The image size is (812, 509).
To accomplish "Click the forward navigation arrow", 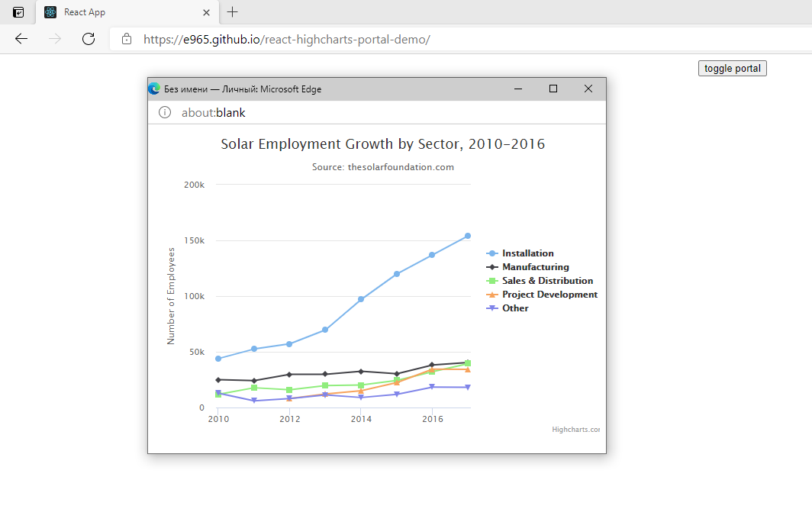I will coord(54,39).
